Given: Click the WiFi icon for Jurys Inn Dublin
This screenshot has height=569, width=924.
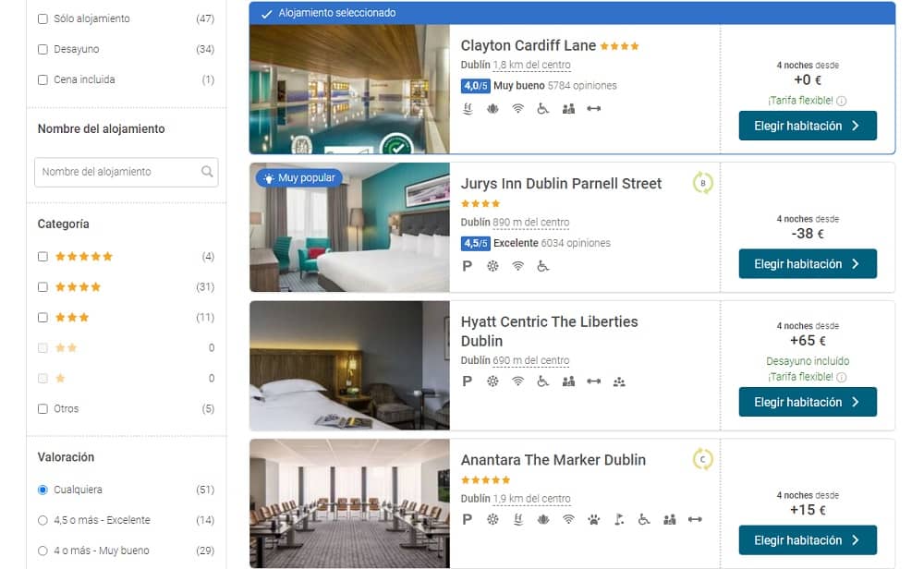Looking at the screenshot, I should coord(518,266).
